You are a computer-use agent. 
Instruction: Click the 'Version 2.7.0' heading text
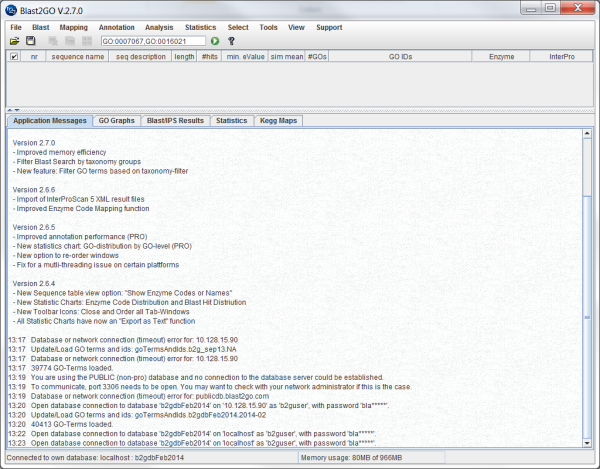34,143
